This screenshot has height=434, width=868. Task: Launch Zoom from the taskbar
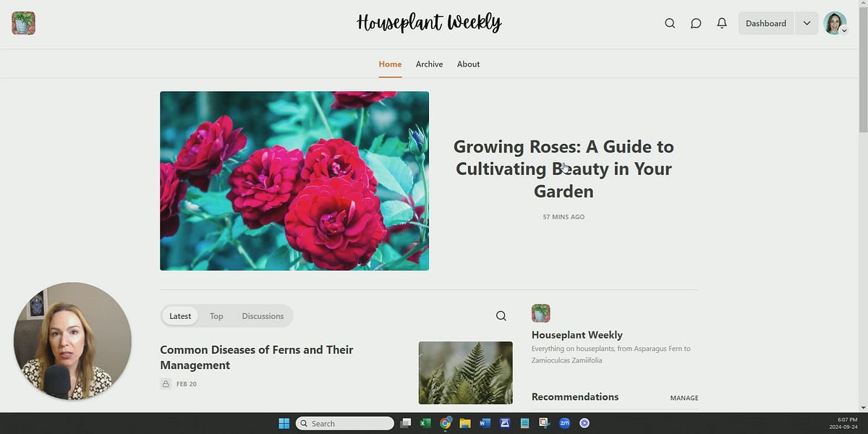564,423
